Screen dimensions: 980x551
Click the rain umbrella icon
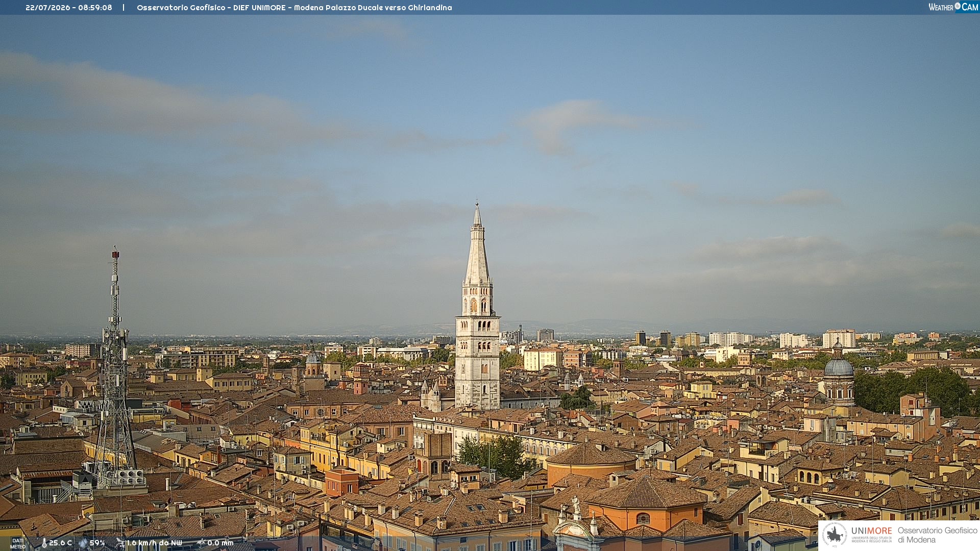[x=201, y=543]
